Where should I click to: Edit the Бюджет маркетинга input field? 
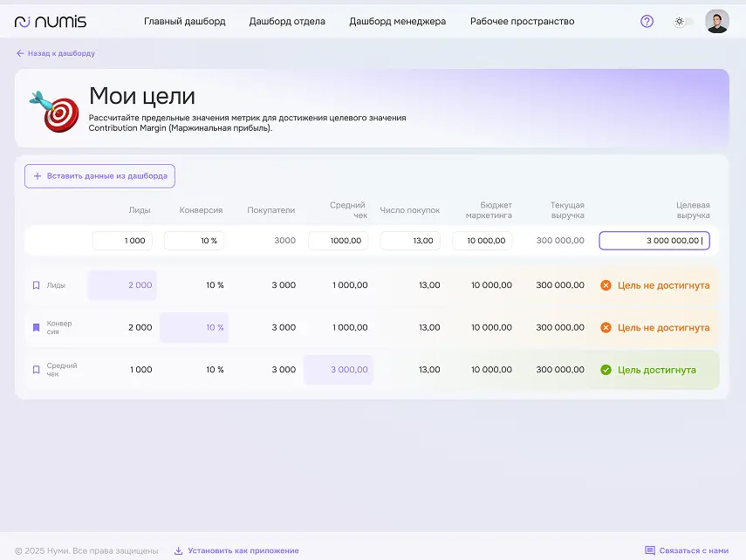coord(482,241)
